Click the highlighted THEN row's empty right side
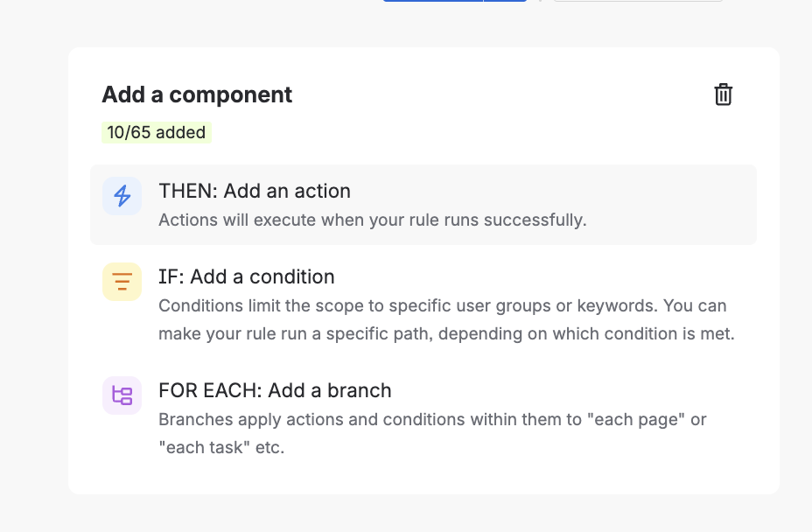The image size is (812, 532). [682, 205]
